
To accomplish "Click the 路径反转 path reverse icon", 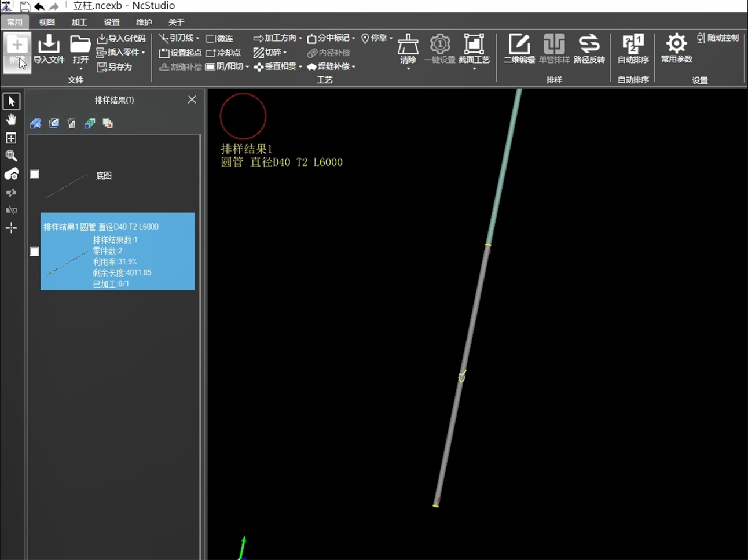I will pos(589,49).
